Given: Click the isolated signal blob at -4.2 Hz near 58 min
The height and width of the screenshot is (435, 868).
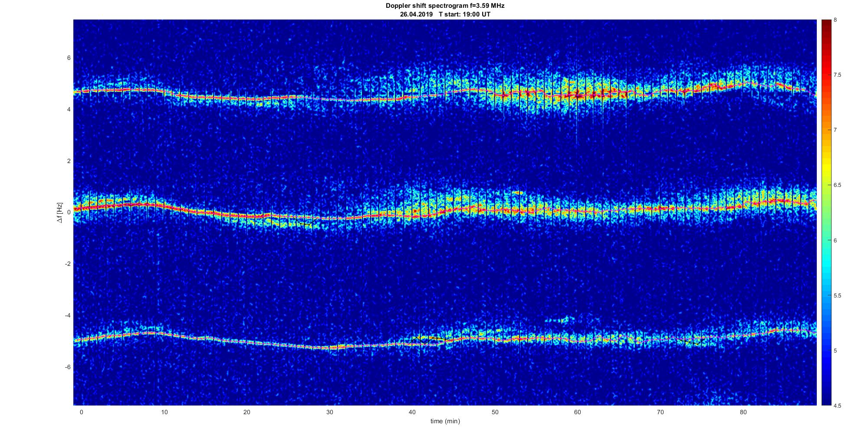Looking at the screenshot, I should pyautogui.click(x=560, y=320).
